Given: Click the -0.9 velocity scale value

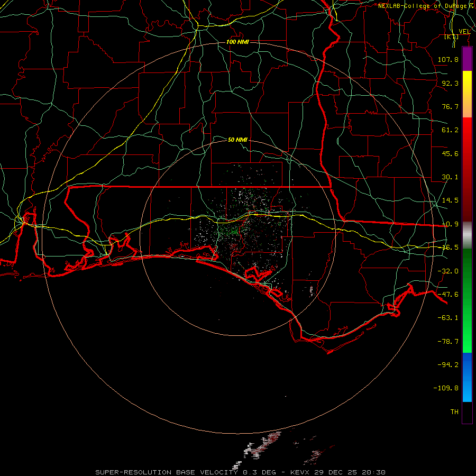Looking at the screenshot, I should click(x=450, y=224).
